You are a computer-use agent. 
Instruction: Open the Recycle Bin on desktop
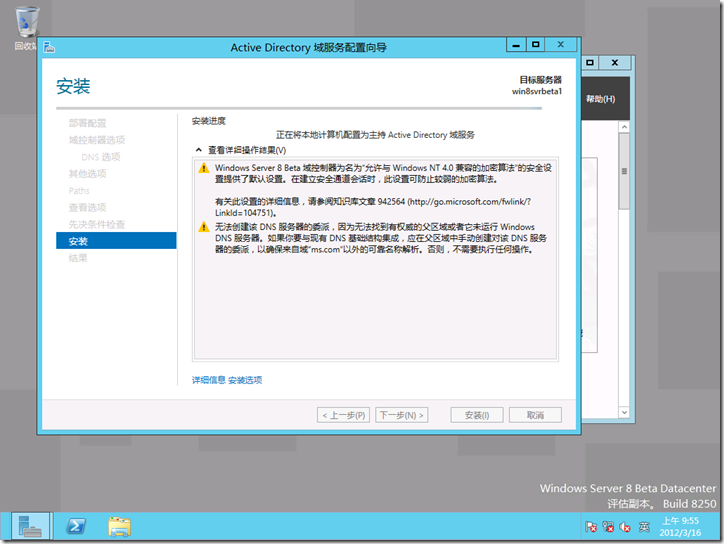pos(26,28)
